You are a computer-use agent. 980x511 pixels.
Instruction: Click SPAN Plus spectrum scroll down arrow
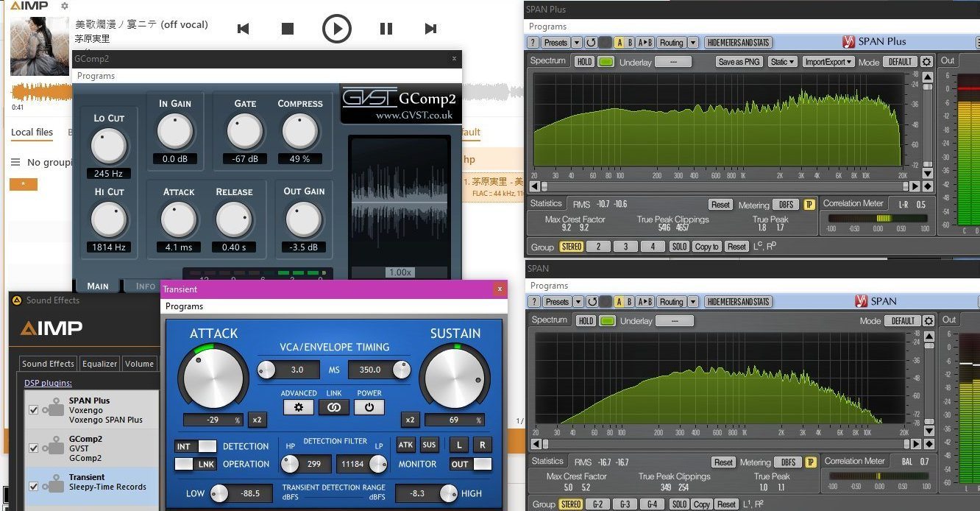928,174
